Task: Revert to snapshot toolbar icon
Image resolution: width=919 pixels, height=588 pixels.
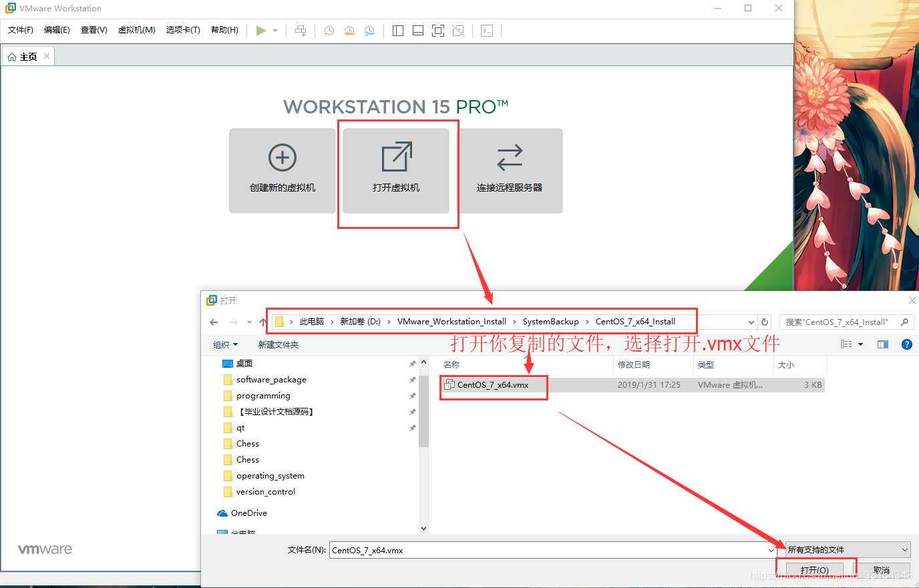Action: point(349,31)
